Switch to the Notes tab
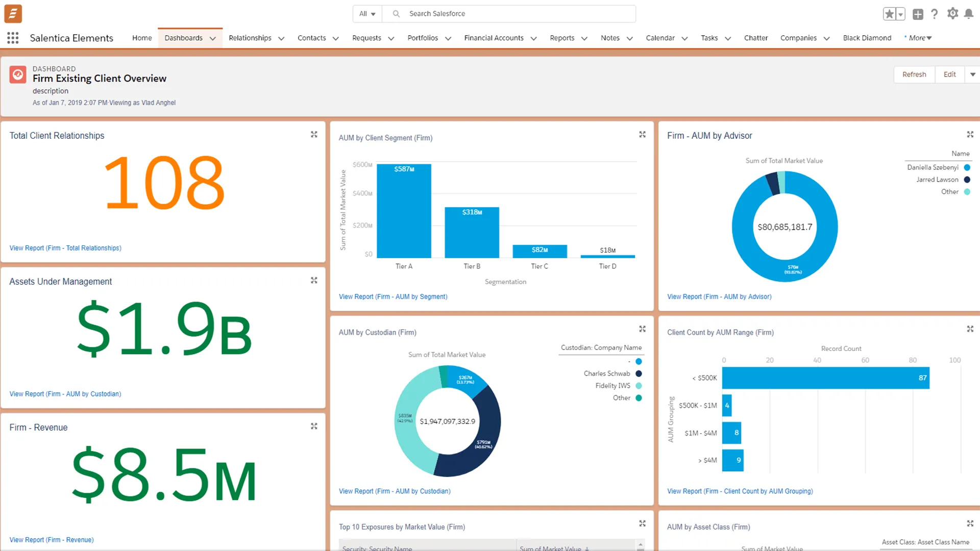980x551 pixels. [x=610, y=38]
